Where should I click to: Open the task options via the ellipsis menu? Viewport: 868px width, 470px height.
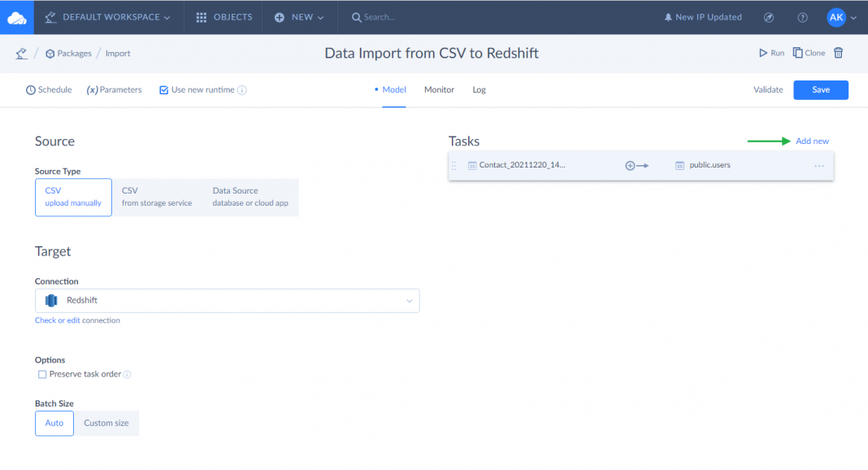818,165
